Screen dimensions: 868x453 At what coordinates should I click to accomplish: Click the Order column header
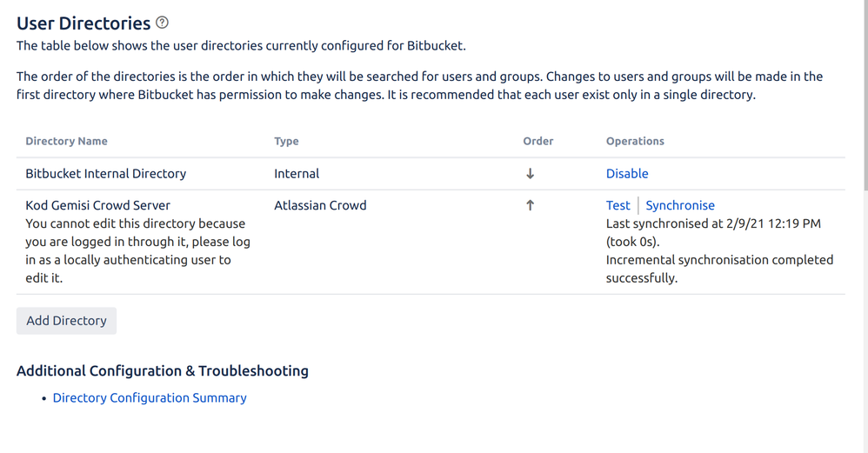click(x=538, y=141)
